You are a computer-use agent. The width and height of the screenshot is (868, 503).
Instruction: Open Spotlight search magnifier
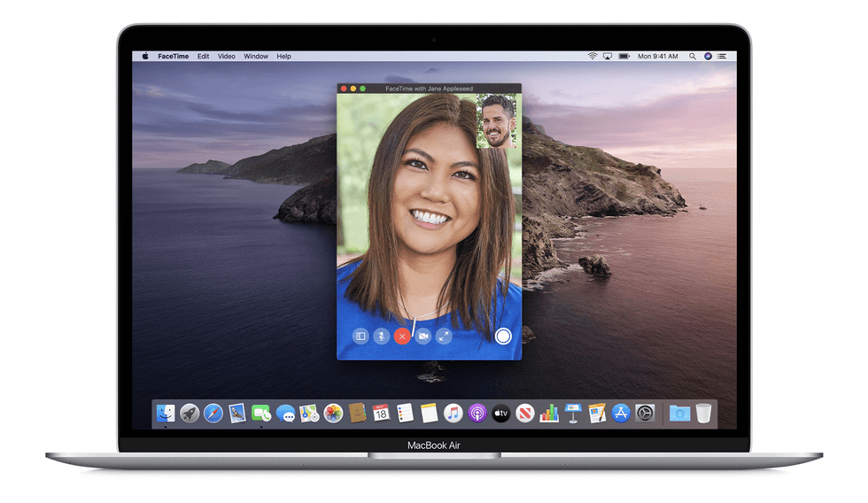click(693, 56)
